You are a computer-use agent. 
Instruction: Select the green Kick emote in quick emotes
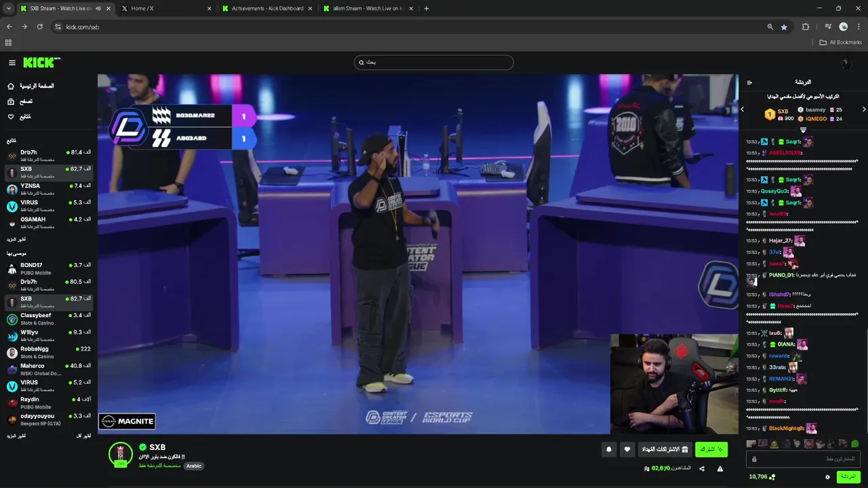point(854,444)
